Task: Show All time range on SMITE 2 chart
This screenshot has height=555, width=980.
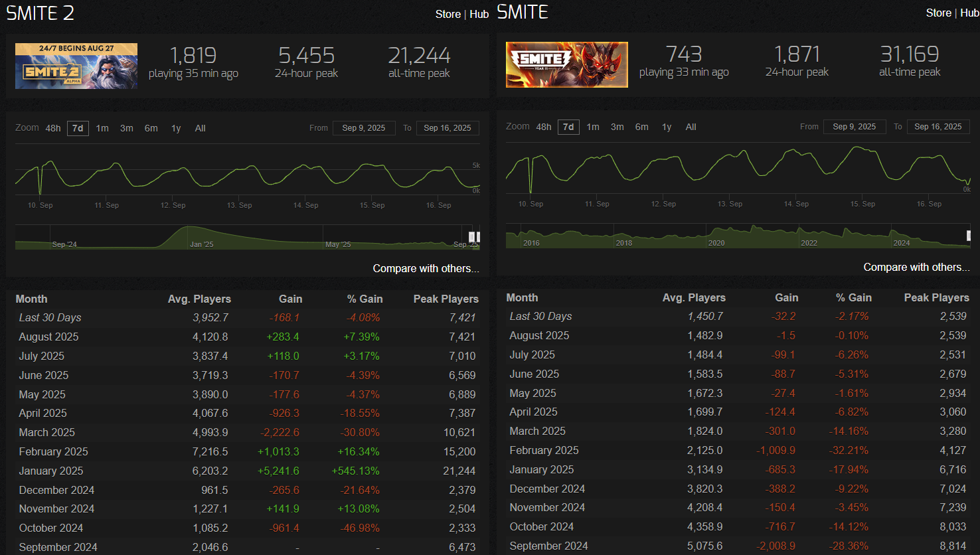Action: pyautogui.click(x=201, y=128)
